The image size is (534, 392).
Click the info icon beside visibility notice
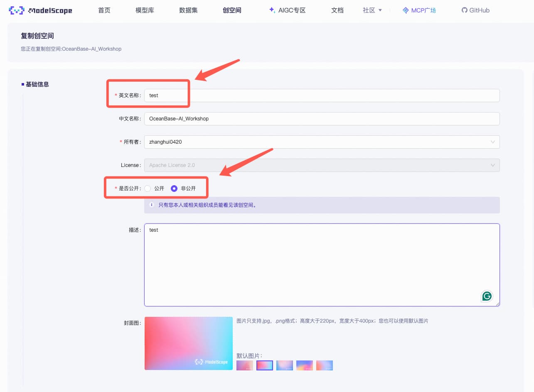click(152, 205)
